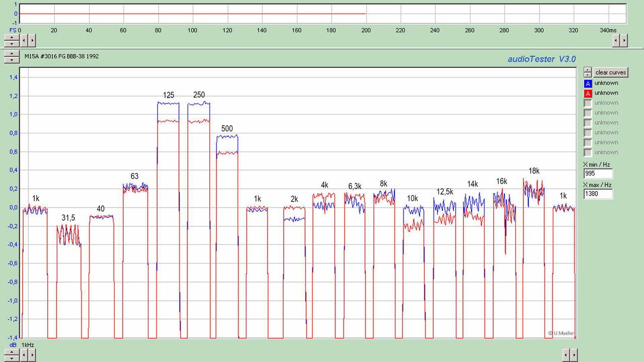Click the up arrow beside the M15A title

[x=12, y=53]
